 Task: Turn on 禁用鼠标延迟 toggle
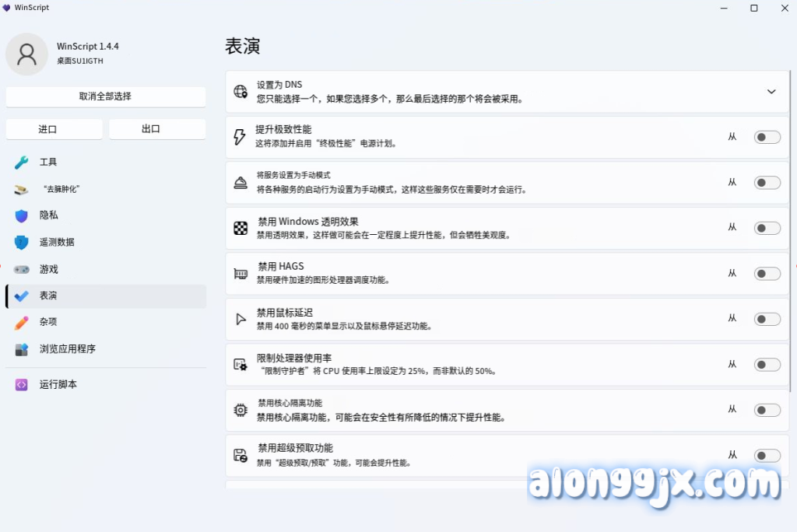tap(767, 319)
